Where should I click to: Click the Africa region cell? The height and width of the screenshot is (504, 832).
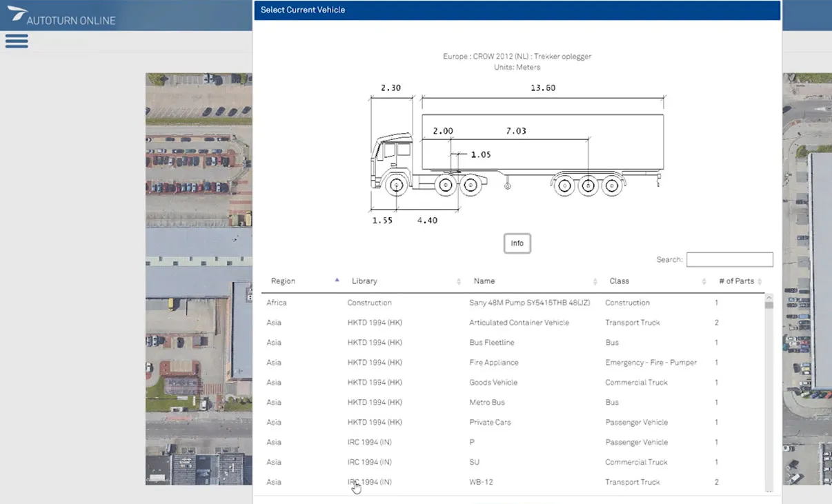(277, 303)
